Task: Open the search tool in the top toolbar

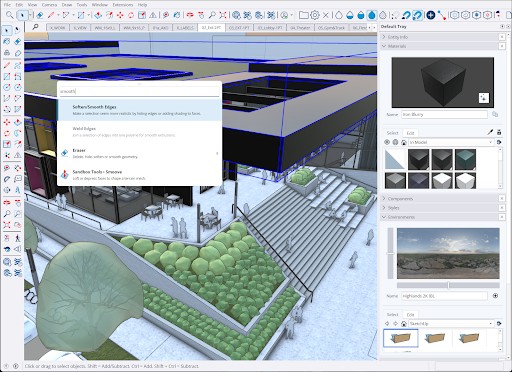Action: [x=10, y=15]
